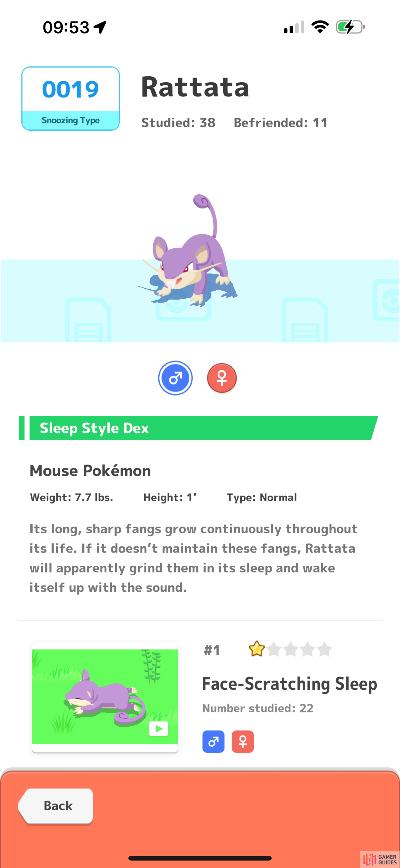Tap the home indicator bar
Screen dimensions: 400x868
pos(200,858)
